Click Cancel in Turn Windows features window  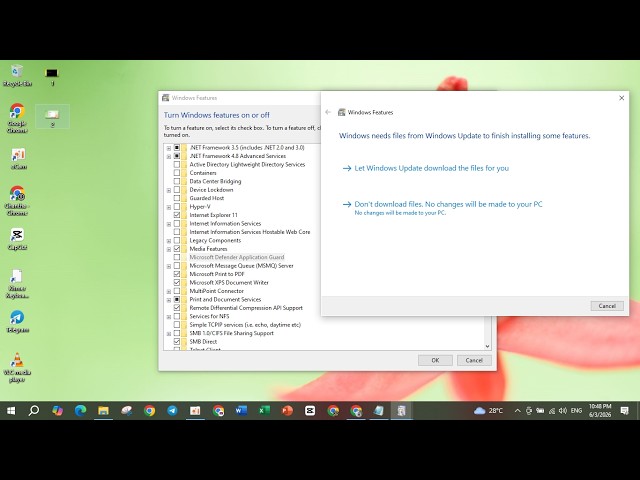click(x=474, y=360)
